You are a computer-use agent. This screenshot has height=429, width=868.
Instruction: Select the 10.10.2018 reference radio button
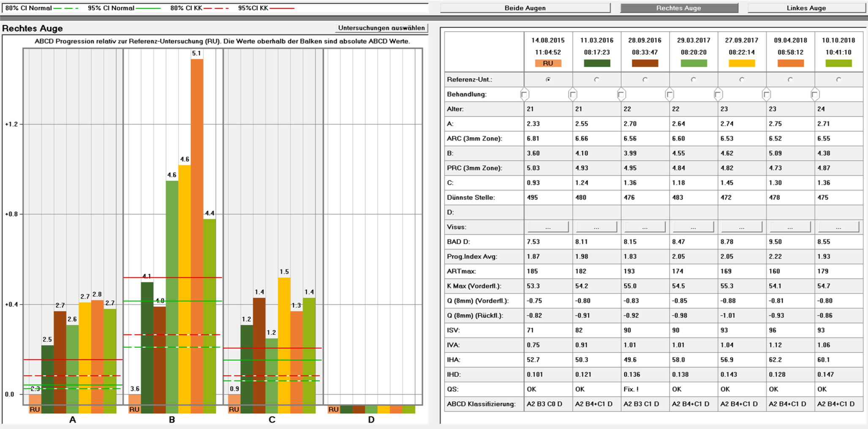click(x=838, y=79)
